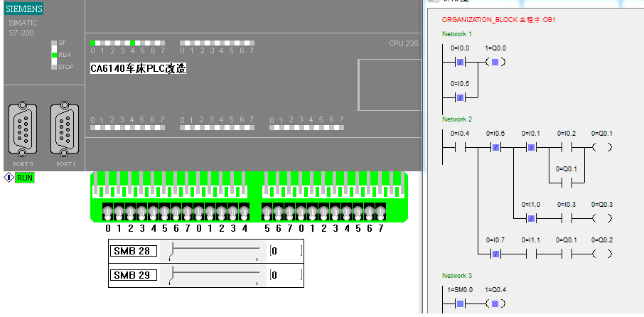The image size is (644, 317).
Task: Click the I0.2 contact in Network 2
Action: (x=567, y=147)
